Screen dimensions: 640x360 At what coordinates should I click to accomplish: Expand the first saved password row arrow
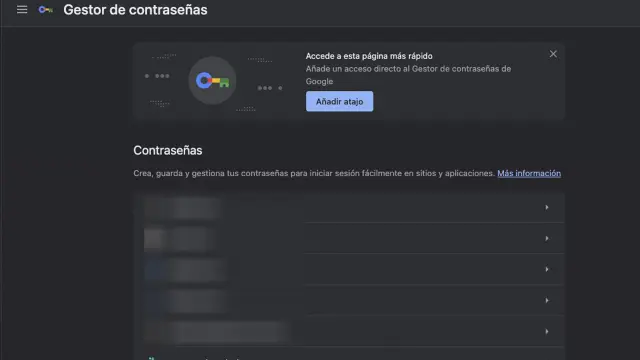(547, 207)
